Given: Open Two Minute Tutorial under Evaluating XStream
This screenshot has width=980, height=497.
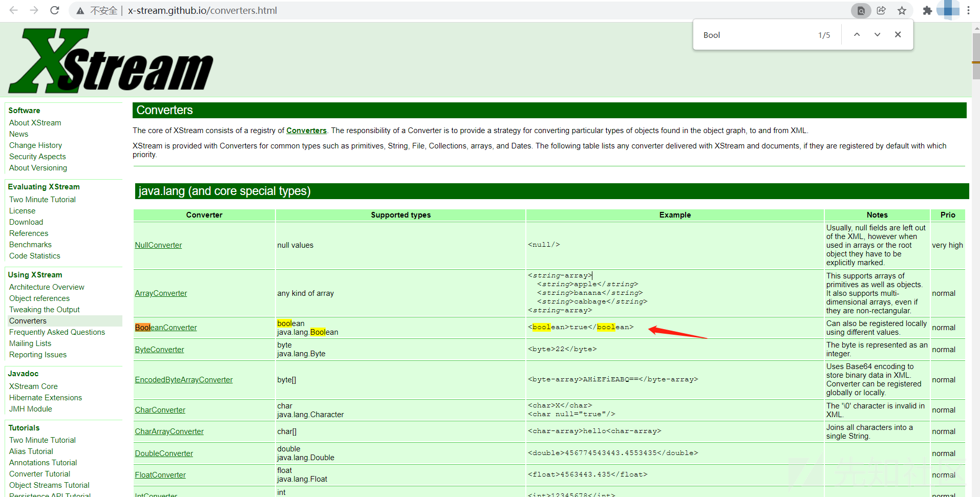Looking at the screenshot, I should (42, 200).
